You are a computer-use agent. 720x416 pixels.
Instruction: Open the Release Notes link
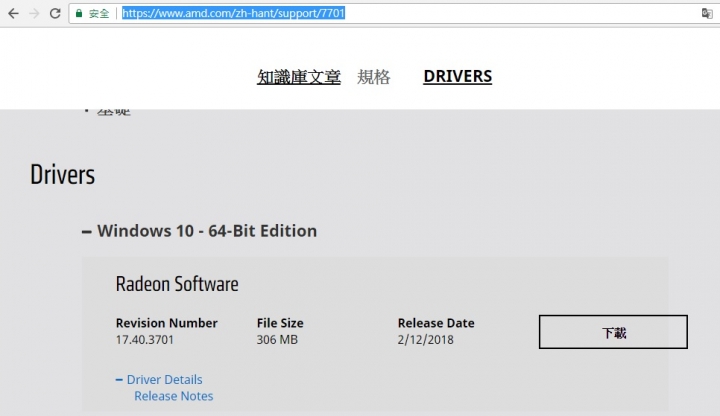tap(174, 396)
